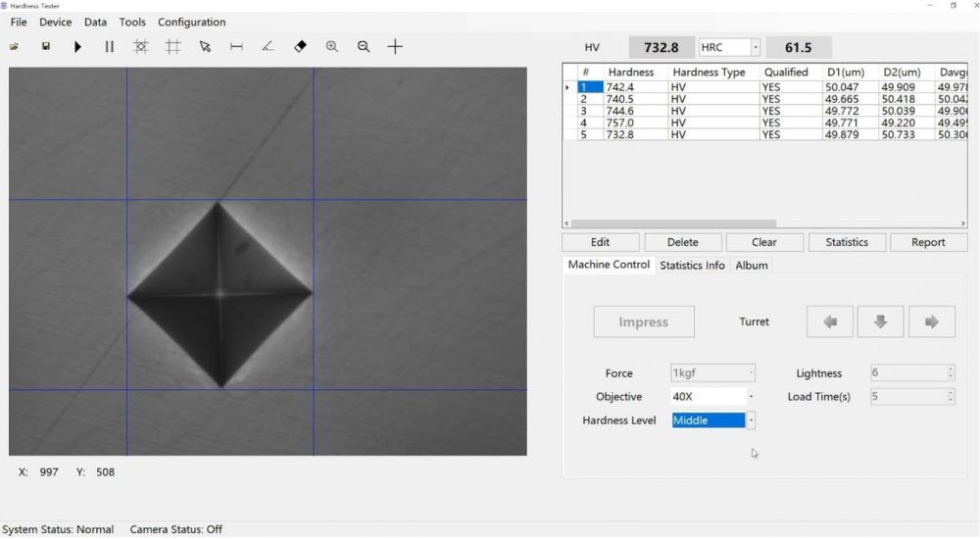
Task: Start live view with the play icon
Action: (x=77, y=47)
